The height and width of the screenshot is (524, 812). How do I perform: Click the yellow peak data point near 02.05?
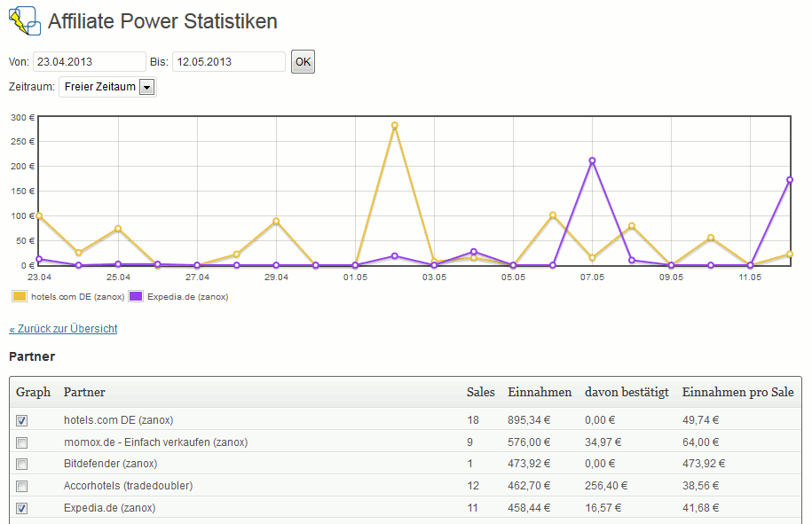tap(395, 125)
